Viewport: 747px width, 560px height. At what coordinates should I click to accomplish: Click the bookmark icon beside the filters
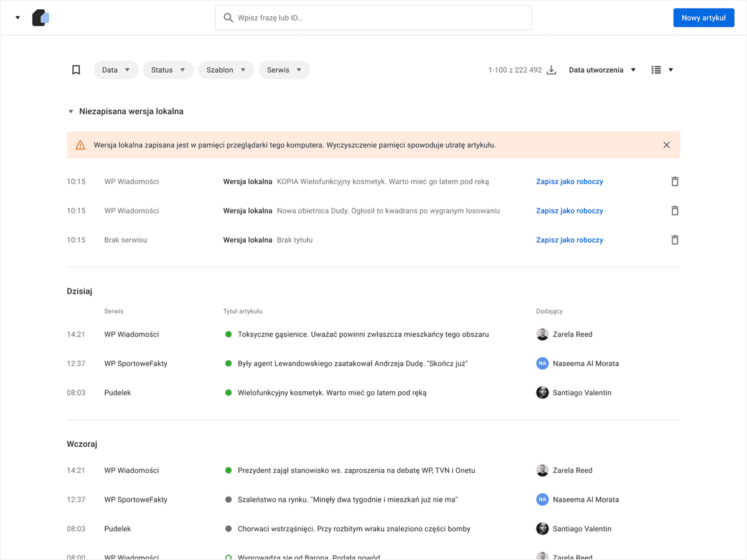pyautogui.click(x=76, y=70)
